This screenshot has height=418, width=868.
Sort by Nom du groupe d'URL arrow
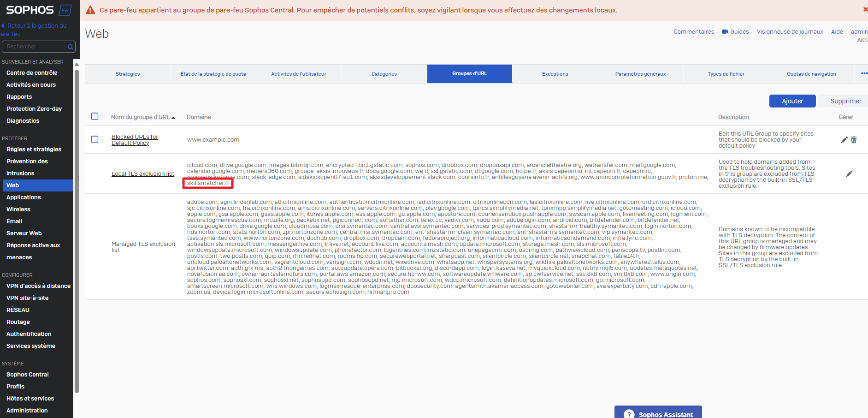point(173,118)
